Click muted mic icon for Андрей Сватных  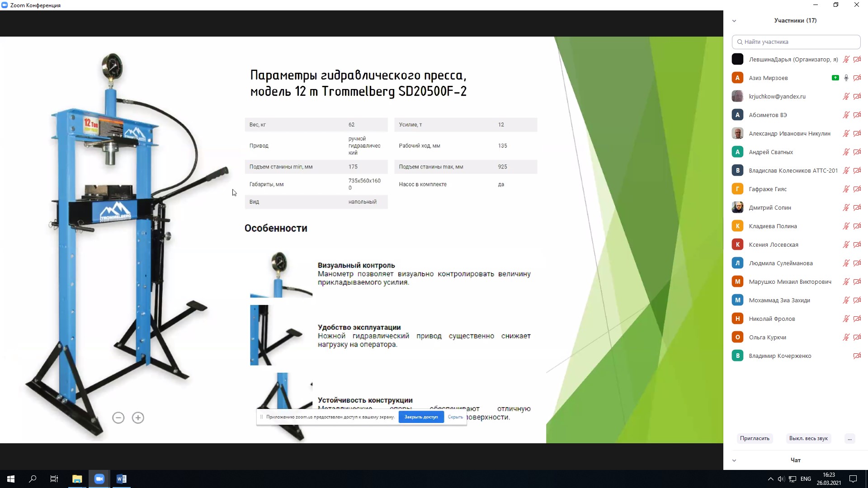coord(846,152)
